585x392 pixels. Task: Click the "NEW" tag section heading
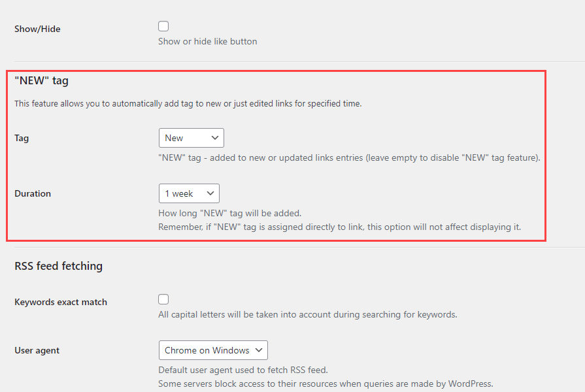pos(42,81)
